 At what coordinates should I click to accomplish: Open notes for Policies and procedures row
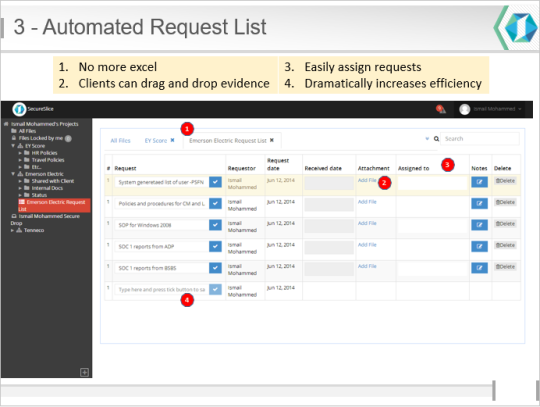tap(479, 204)
